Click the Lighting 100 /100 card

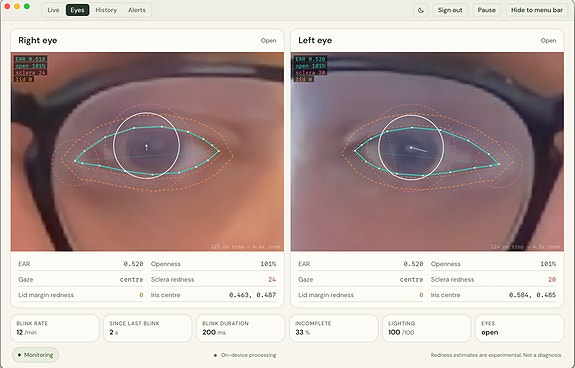click(x=427, y=328)
